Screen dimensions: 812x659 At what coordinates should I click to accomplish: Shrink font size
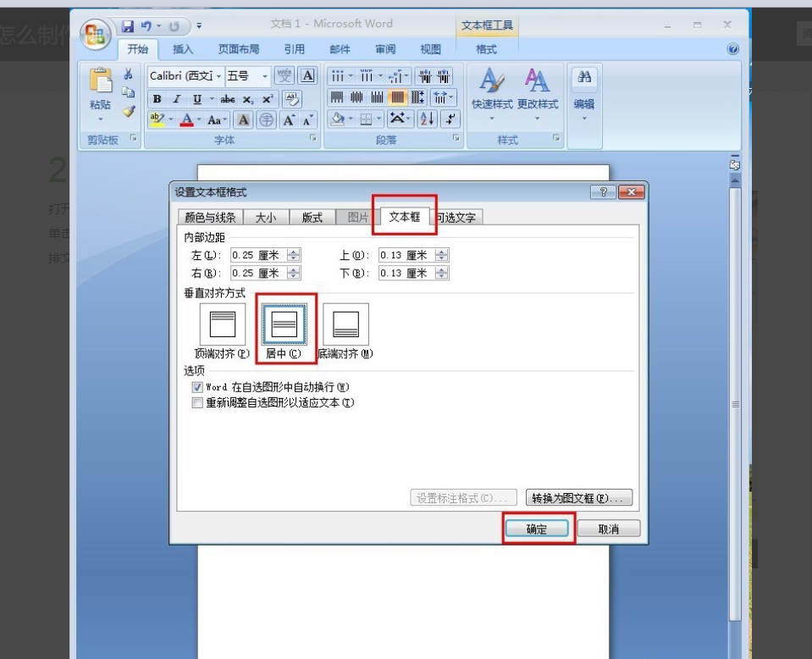[x=308, y=120]
